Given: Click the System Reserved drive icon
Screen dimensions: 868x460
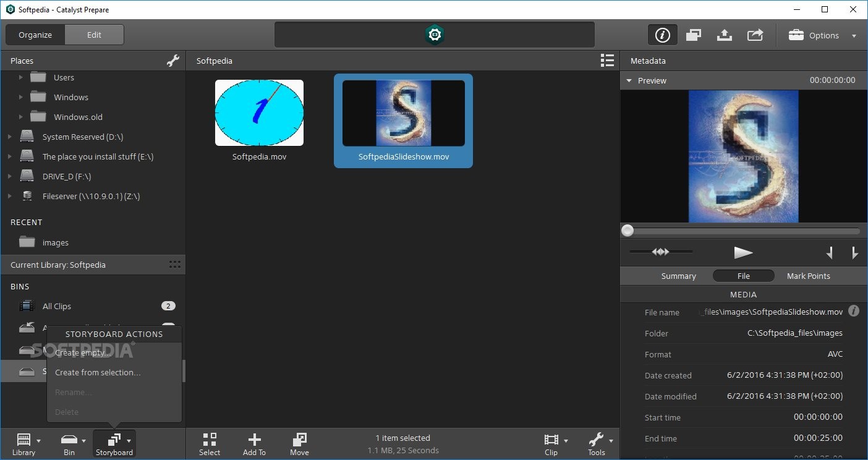Looking at the screenshot, I should point(27,137).
